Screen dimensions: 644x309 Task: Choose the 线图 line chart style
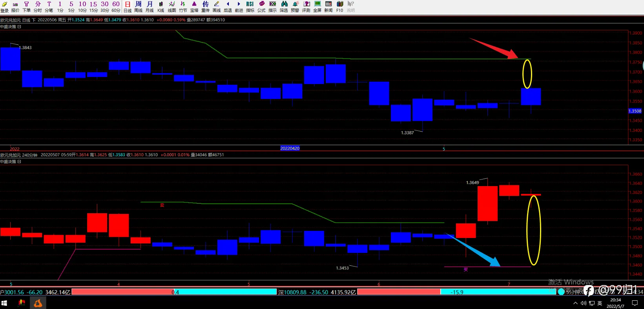pos(172,7)
